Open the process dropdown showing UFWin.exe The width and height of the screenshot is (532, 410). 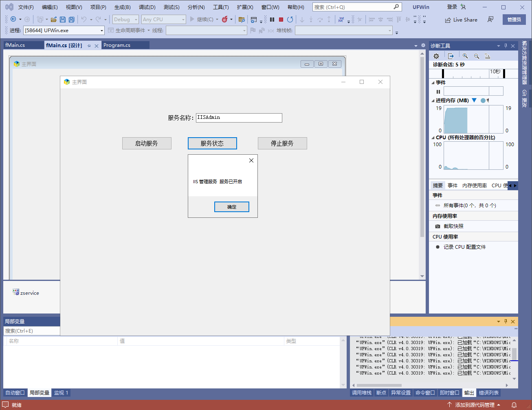[x=64, y=30]
